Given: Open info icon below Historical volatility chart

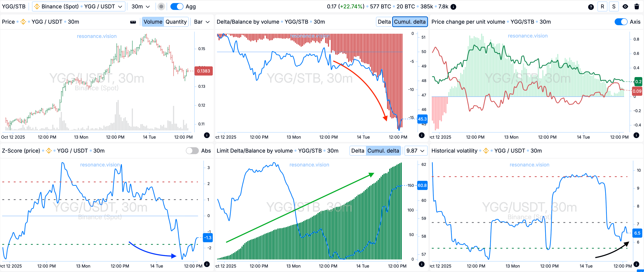Looking at the screenshot, I should click(x=636, y=264).
